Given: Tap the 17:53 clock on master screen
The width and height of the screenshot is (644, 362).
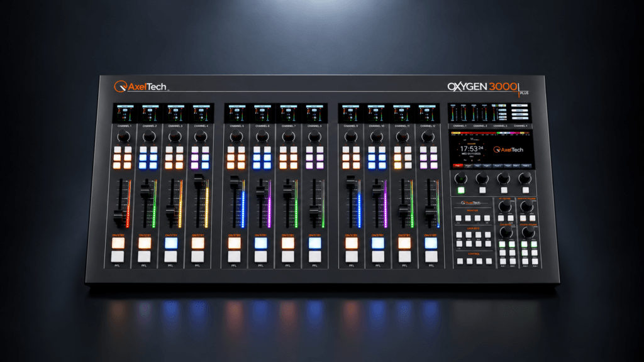Looking at the screenshot, I should [471, 148].
